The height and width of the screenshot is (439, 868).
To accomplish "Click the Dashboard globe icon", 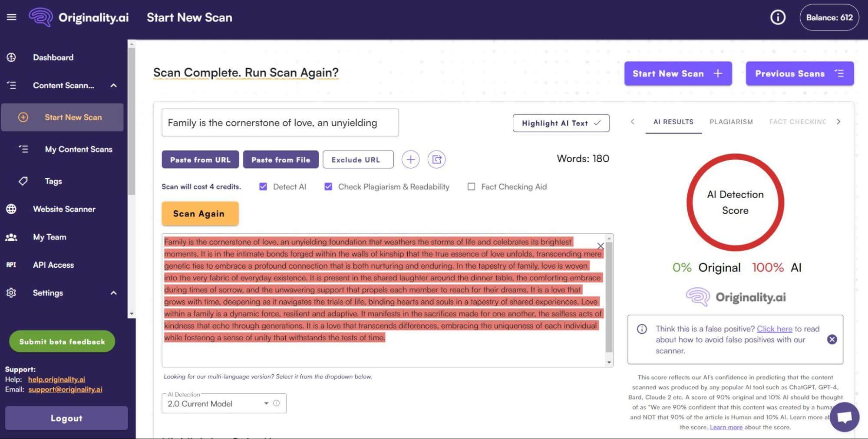I will 11,57.
